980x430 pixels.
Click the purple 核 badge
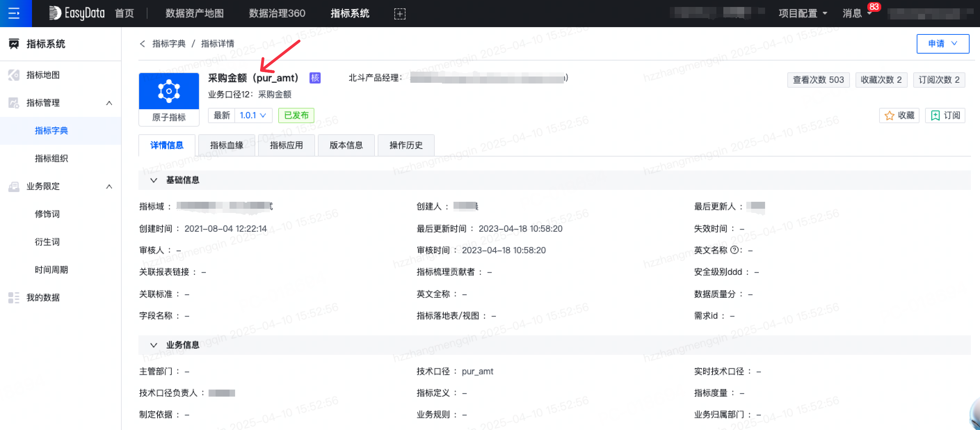(315, 78)
